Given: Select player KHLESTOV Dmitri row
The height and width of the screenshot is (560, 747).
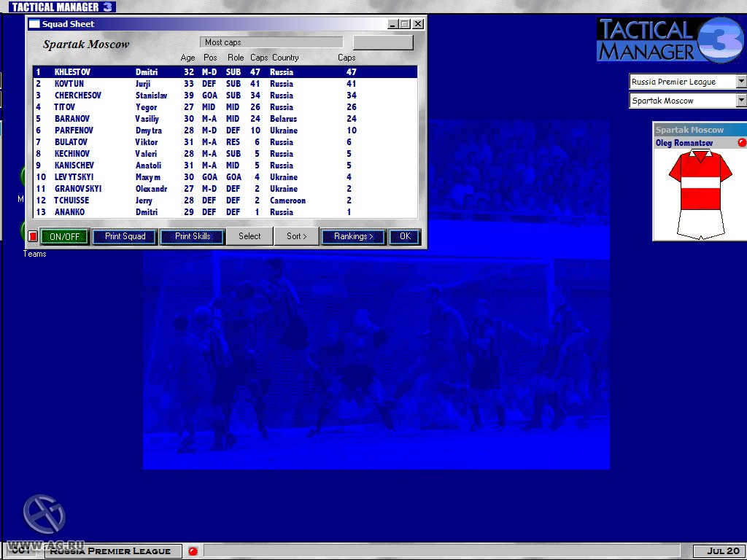Looking at the screenshot, I should 225,72.
